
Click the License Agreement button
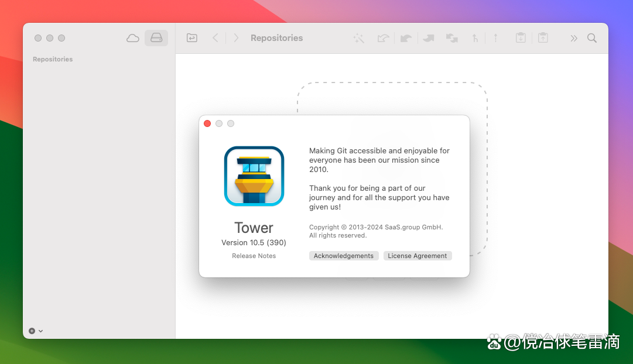coord(417,256)
